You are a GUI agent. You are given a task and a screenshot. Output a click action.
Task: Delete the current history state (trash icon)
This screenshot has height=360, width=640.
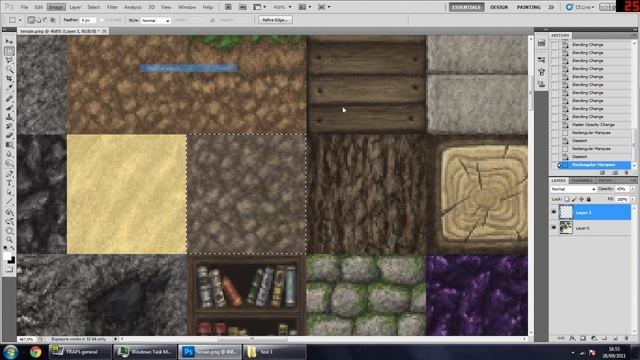pos(627,173)
